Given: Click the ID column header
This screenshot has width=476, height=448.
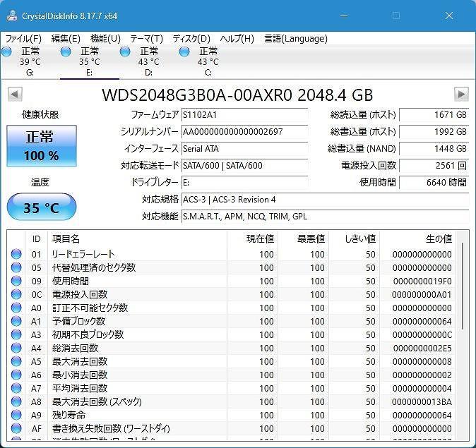Looking at the screenshot, I should coord(36,239).
